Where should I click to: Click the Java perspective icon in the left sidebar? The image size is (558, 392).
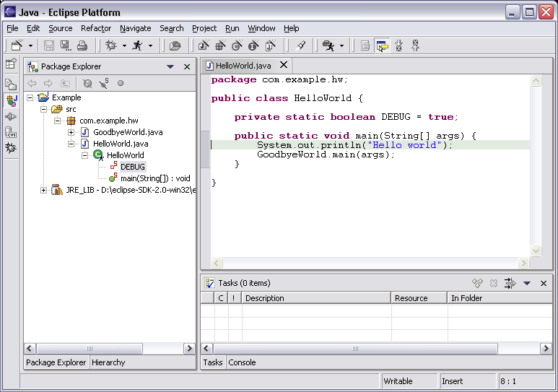11,100
